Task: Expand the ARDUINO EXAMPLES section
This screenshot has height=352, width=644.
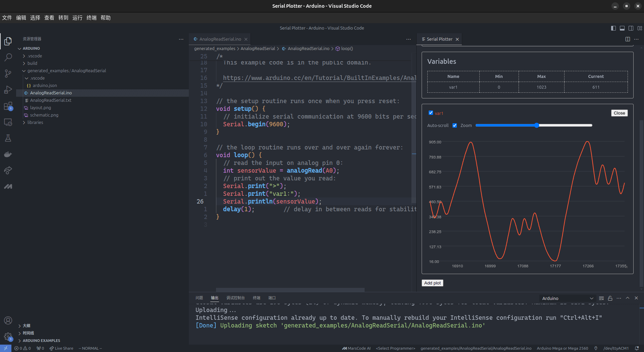Action: (x=41, y=341)
